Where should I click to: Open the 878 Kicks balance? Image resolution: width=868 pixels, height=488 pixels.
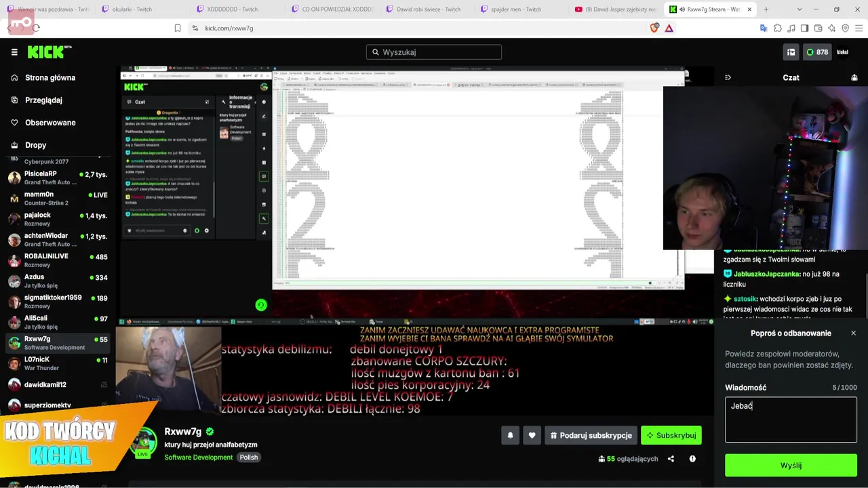(x=816, y=52)
